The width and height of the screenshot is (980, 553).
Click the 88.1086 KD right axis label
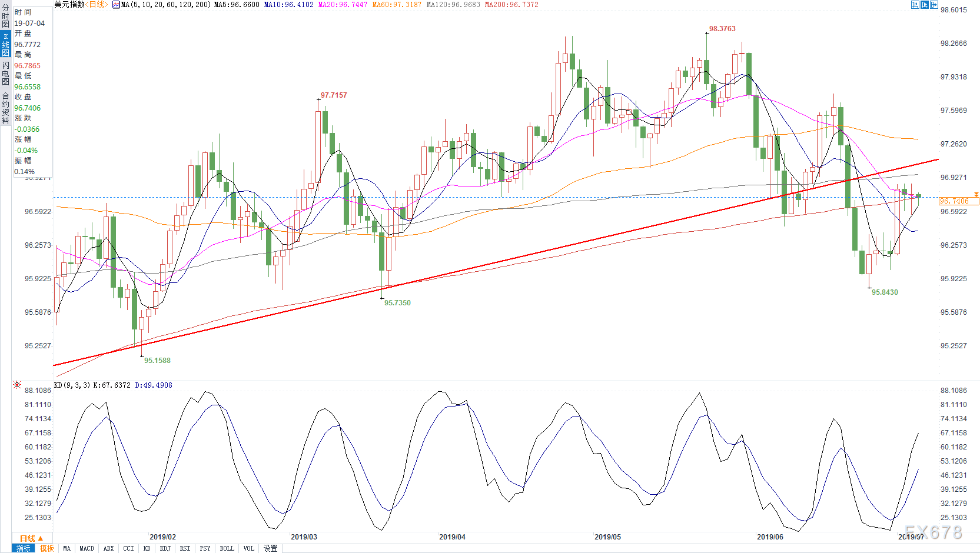point(954,391)
